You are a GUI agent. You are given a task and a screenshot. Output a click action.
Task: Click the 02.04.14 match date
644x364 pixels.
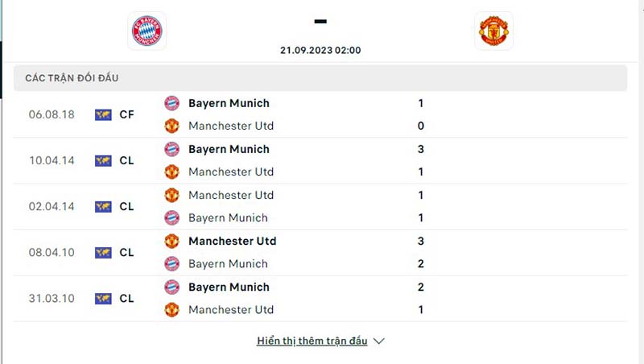[52, 206]
